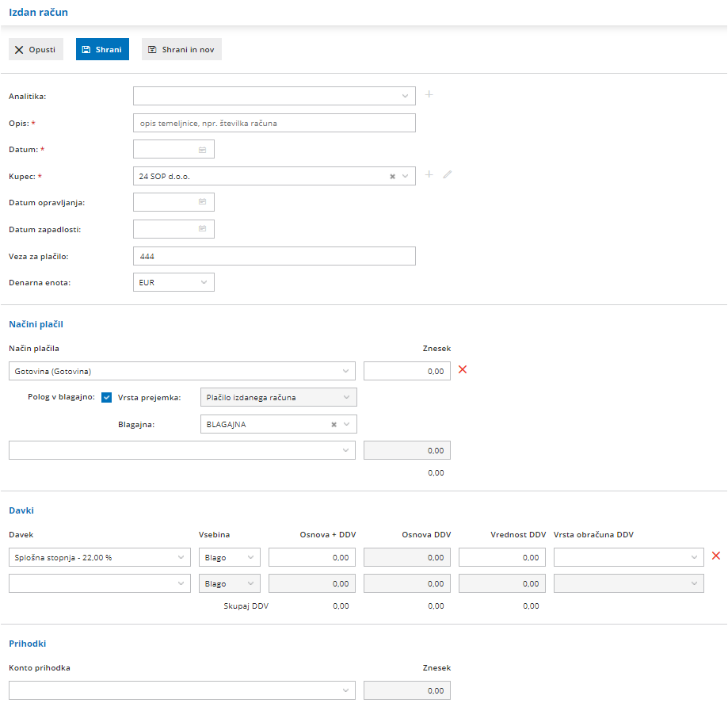This screenshot has width=728, height=703.
Task: Click the Skupaj DDV label
Action: [x=246, y=606]
